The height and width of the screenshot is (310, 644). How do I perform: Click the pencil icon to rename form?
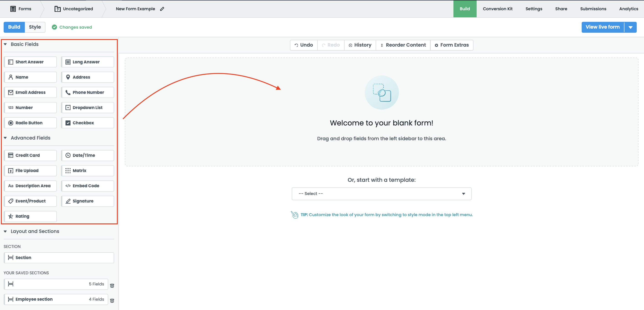162,9
